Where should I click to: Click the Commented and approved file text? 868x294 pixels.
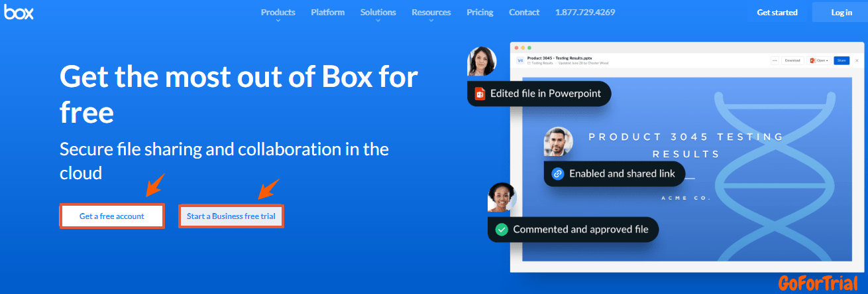[580, 230]
